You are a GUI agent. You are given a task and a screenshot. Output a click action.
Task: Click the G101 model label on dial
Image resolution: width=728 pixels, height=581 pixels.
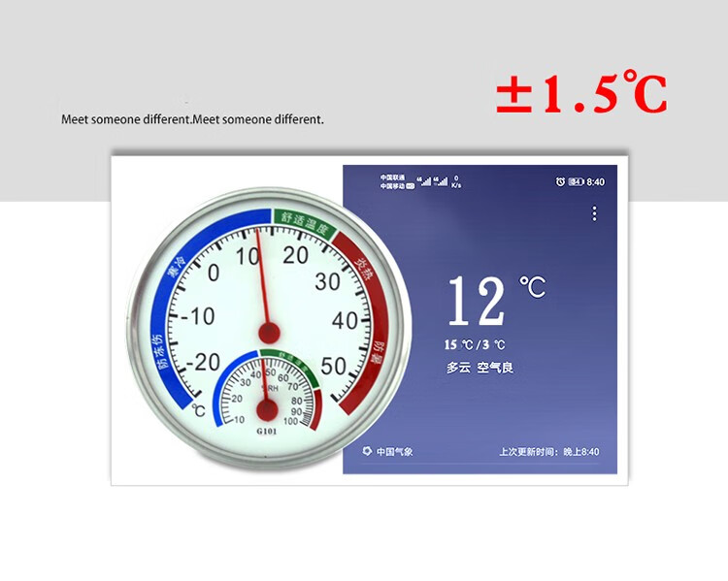[x=267, y=431]
